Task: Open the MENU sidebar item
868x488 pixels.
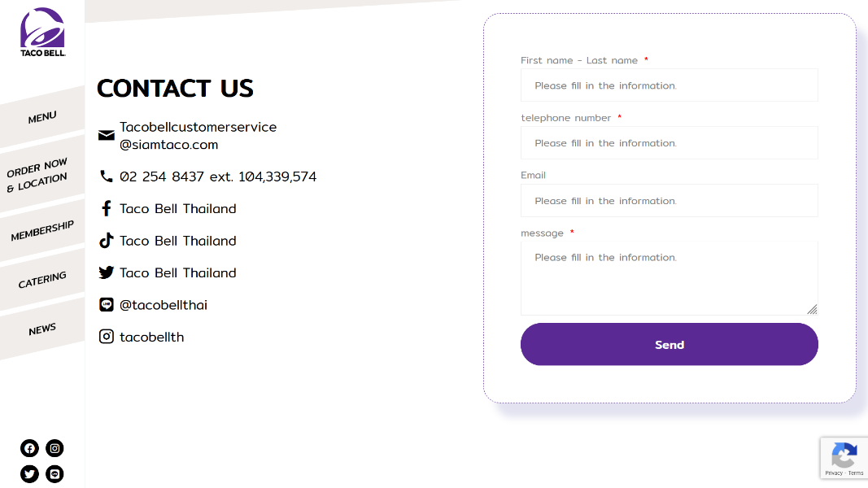Action: tap(42, 117)
